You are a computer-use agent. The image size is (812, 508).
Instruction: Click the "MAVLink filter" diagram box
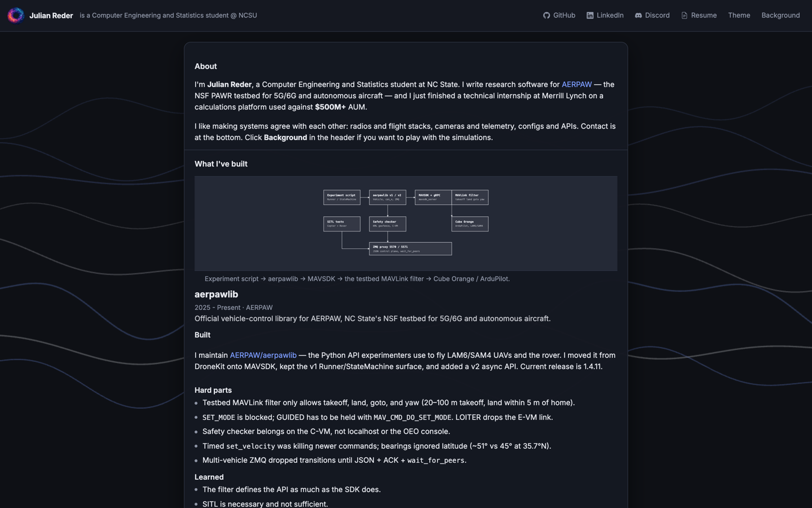click(x=470, y=197)
